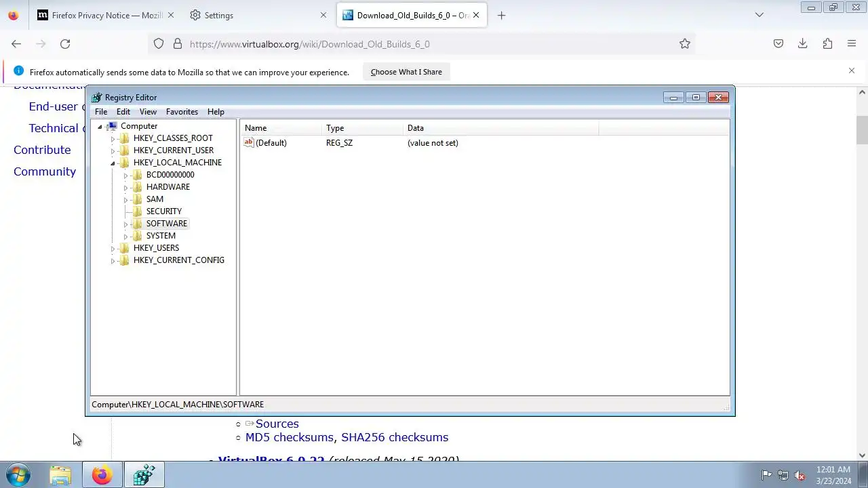
Task: Open the View menu in Registry Editor
Action: 148,112
